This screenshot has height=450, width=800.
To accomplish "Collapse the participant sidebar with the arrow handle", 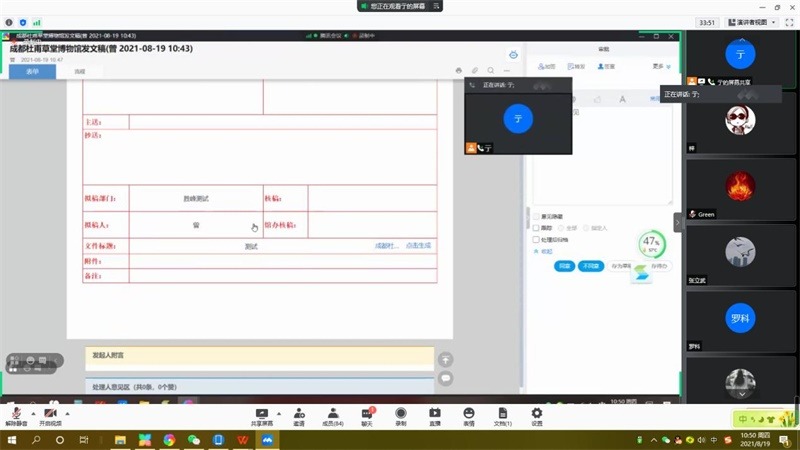I will pos(679,223).
